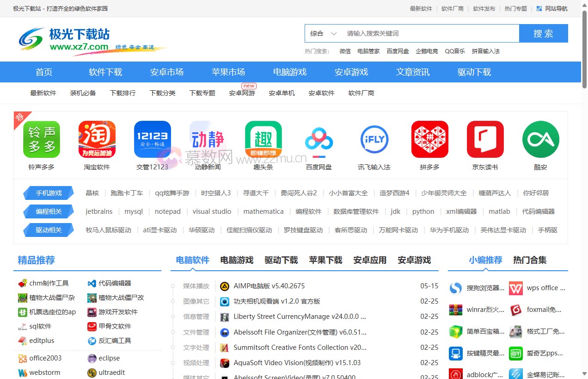Switch to the 电脑游戏 tab
588x379 pixels.
point(236,260)
